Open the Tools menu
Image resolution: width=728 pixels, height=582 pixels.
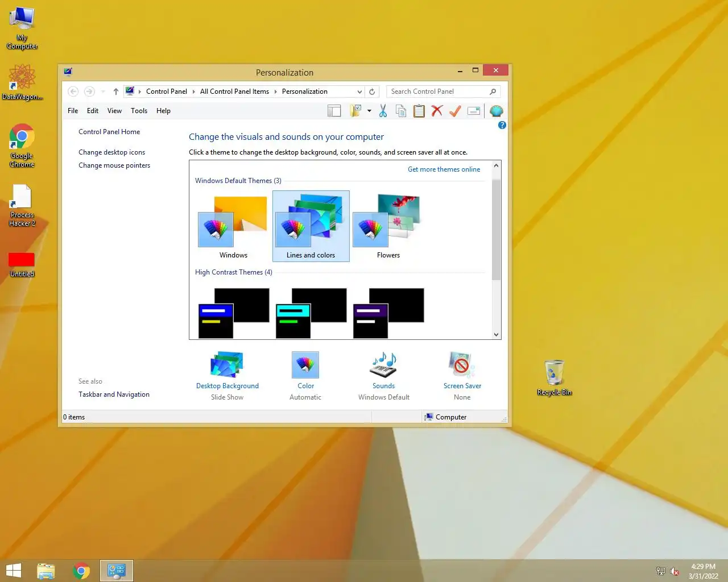pos(139,111)
